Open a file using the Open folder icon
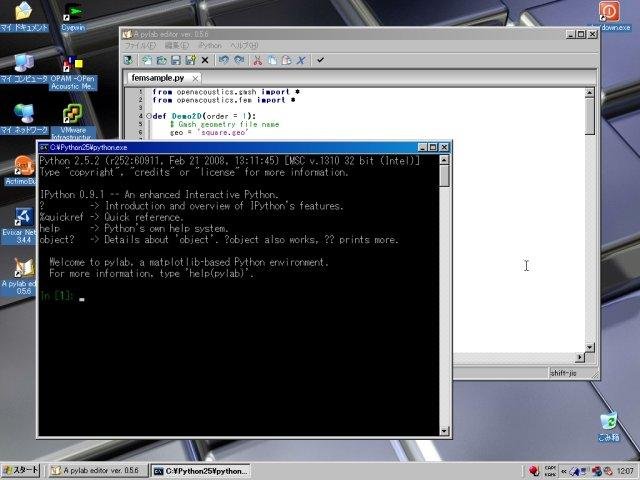The height and width of the screenshot is (480, 640). (161, 60)
